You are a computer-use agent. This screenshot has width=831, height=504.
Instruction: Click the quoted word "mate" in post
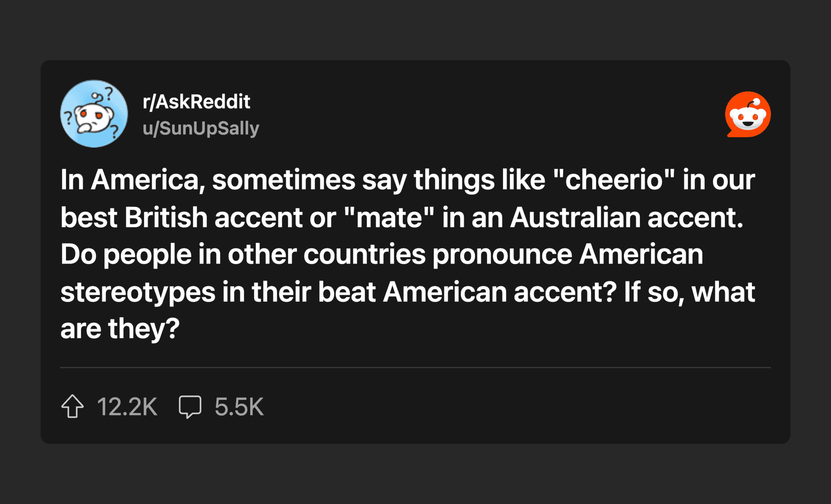pyautogui.click(x=389, y=218)
